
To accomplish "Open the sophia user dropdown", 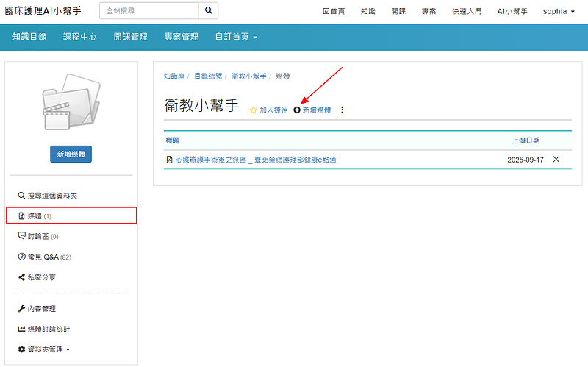I will point(559,11).
